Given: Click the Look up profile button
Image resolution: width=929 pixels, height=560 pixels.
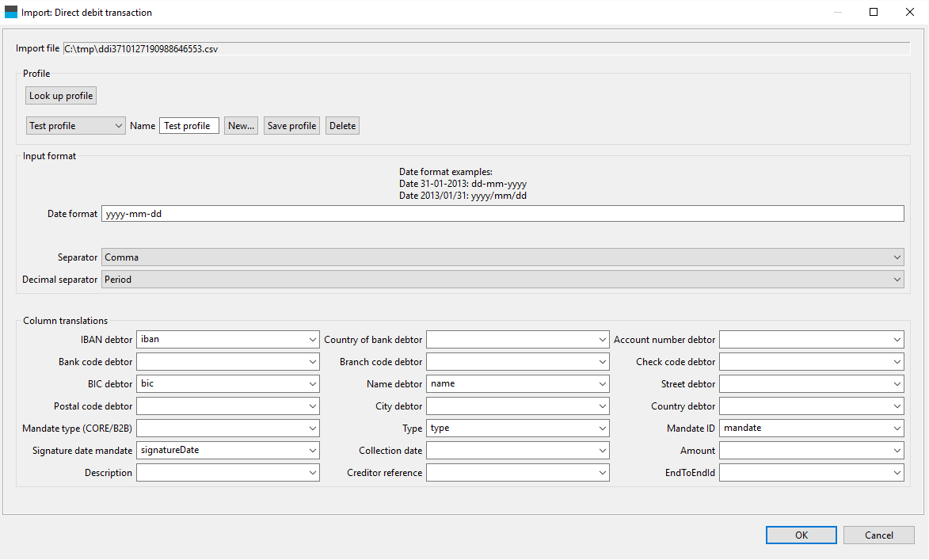Looking at the screenshot, I should (61, 96).
